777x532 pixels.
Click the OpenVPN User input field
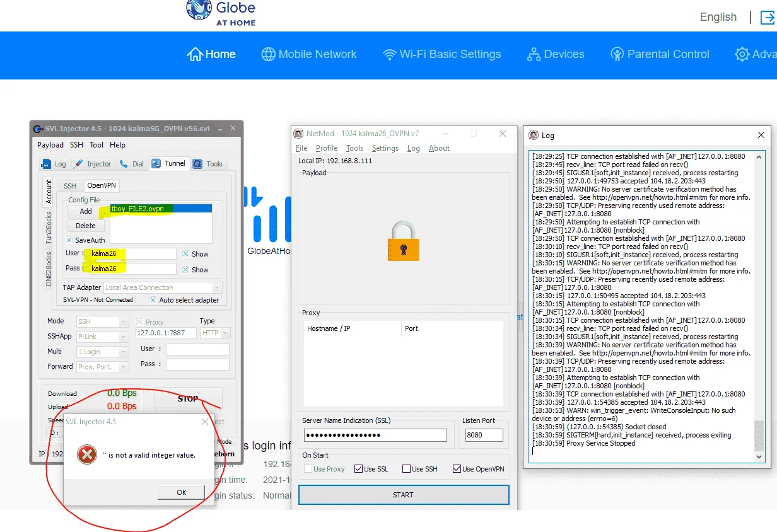coord(131,253)
